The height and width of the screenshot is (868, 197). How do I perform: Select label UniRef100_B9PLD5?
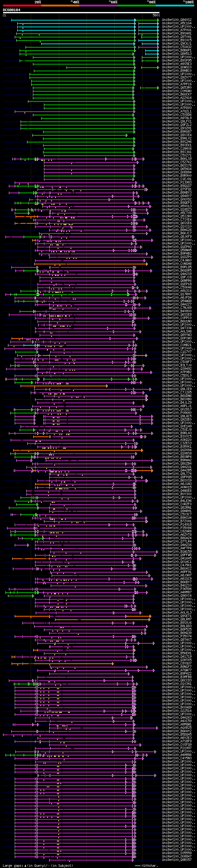pos(177,267)
